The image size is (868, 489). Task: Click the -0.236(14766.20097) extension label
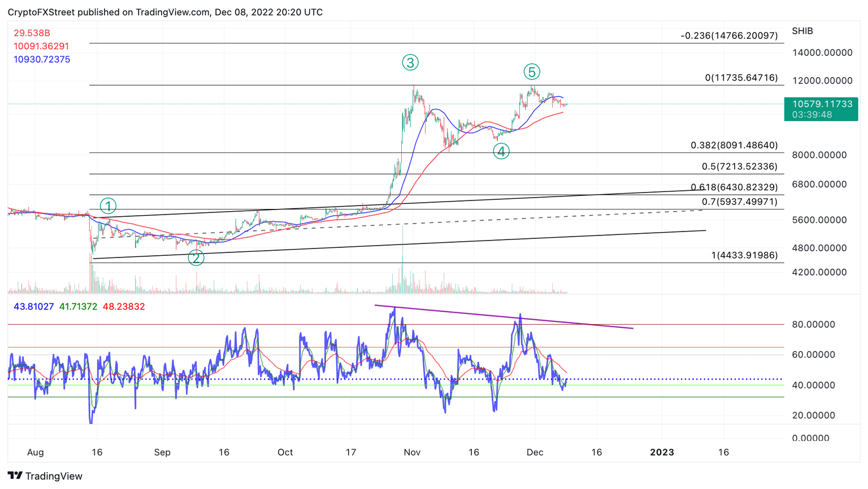(x=729, y=36)
